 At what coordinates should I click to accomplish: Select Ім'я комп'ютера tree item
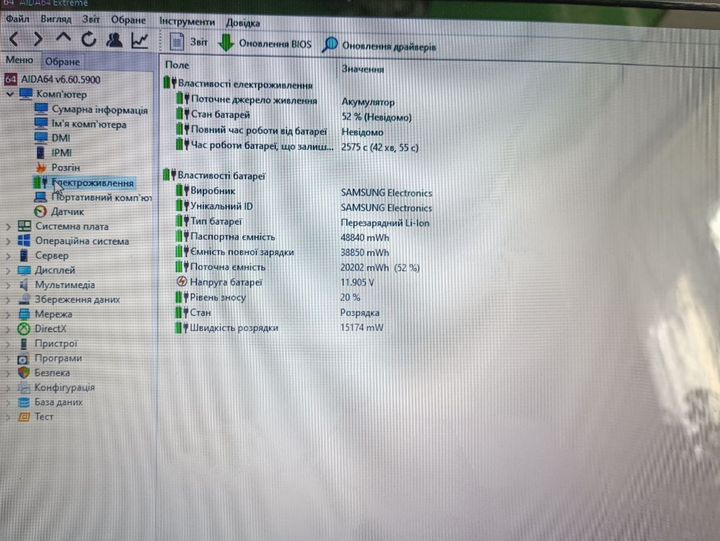[x=80, y=124]
